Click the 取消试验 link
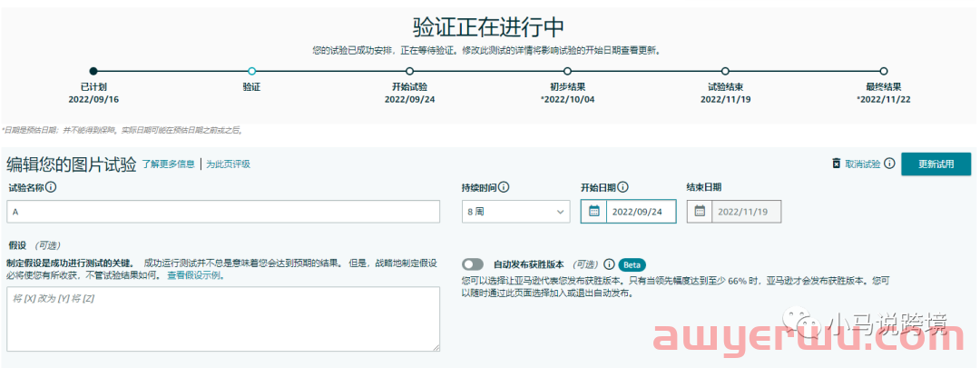The image size is (980, 368). tap(862, 164)
